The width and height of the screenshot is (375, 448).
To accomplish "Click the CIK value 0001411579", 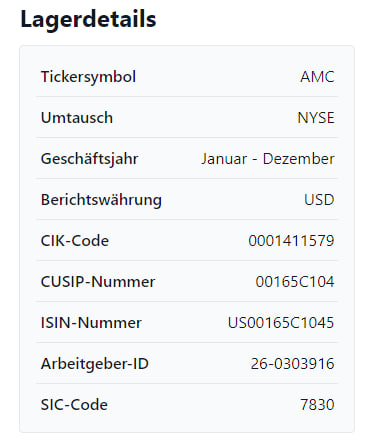I will 291,241.
